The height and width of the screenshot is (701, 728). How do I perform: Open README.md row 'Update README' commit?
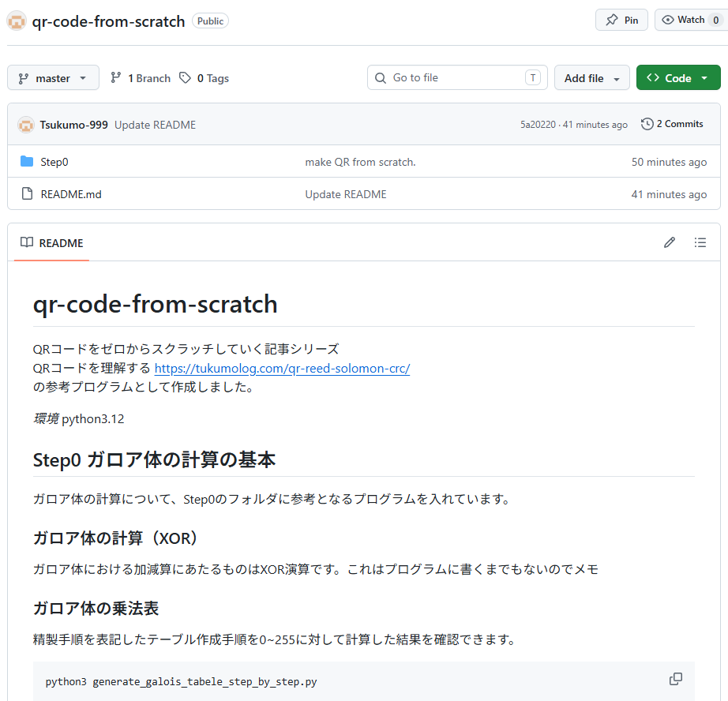click(x=345, y=194)
